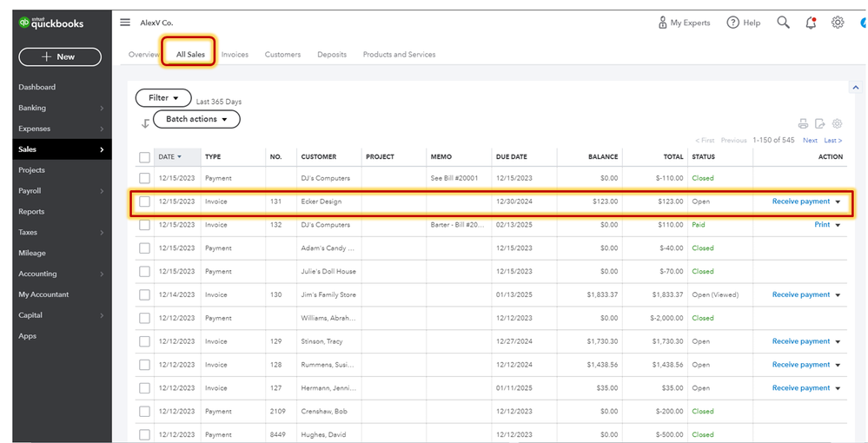Click the batch apply arrow icon
Screen dimensions: 868x443
click(145, 123)
